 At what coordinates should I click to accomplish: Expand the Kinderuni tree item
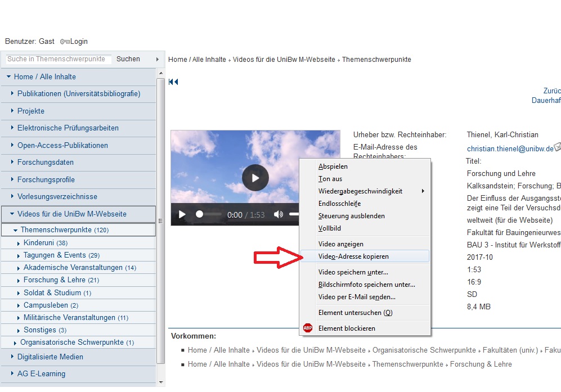(19, 243)
